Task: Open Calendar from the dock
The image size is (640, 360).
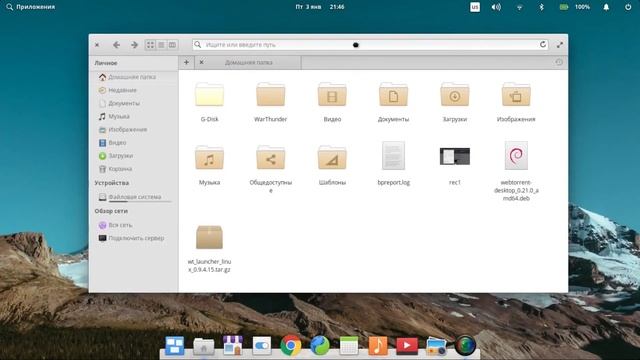Action: point(349,346)
